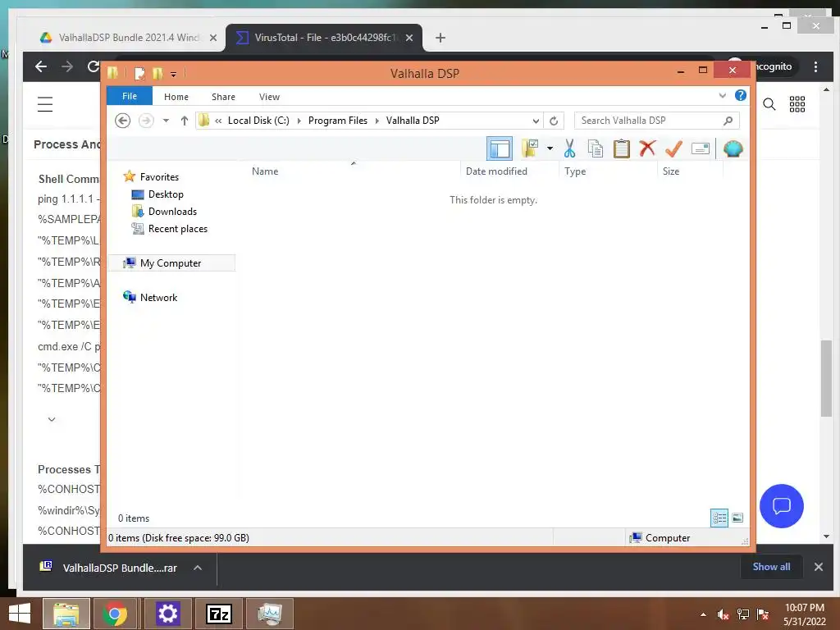The image size is (840, 630).
Task: Click the search magnifier in explorer
Action: [x=728, y=121]
